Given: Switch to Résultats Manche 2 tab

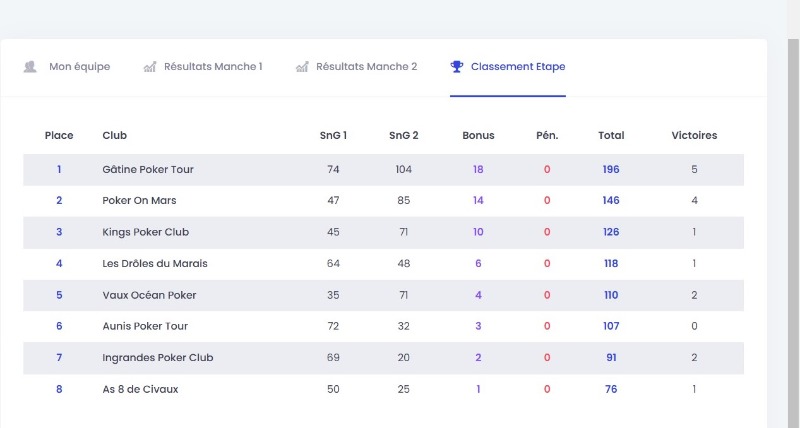Looking at the screenshot, I should 366,67.
